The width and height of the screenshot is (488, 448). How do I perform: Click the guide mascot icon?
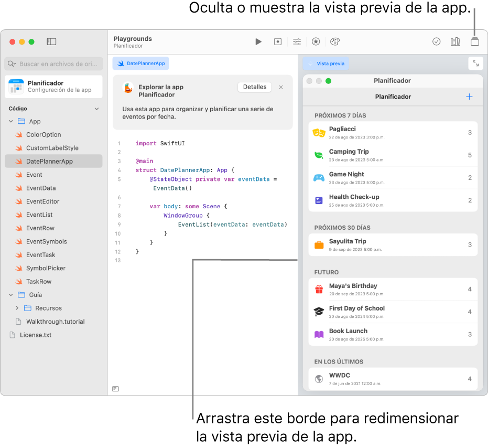[x=128, y=88]
